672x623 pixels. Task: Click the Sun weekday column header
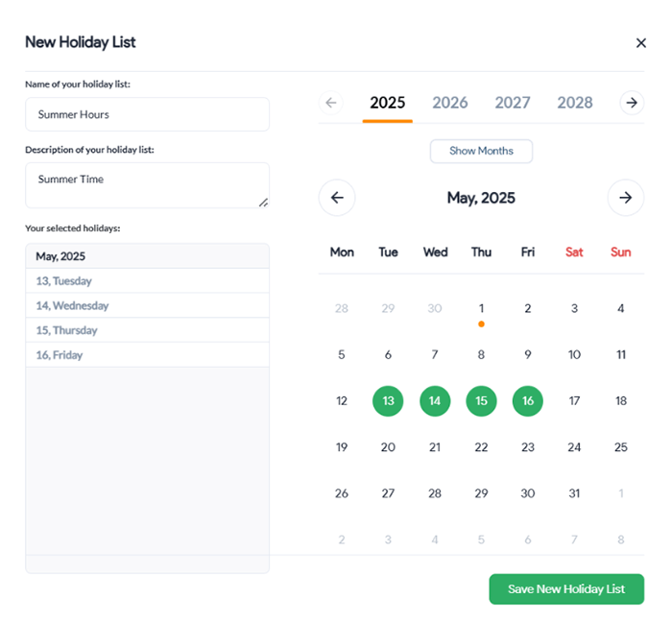[x=620, y=252]
